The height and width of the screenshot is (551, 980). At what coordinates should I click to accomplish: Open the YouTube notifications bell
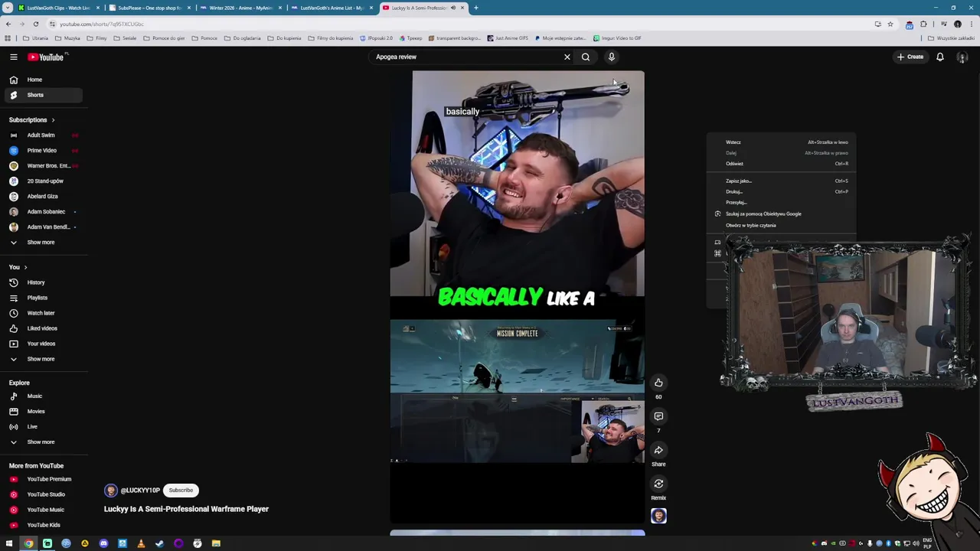click(940, 57)
